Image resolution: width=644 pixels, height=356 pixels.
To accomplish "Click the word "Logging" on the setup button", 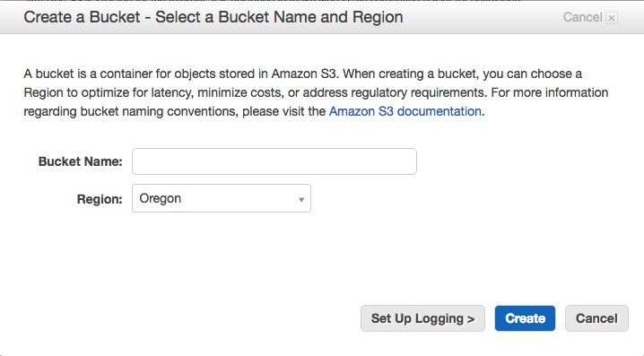I will 439,318.
